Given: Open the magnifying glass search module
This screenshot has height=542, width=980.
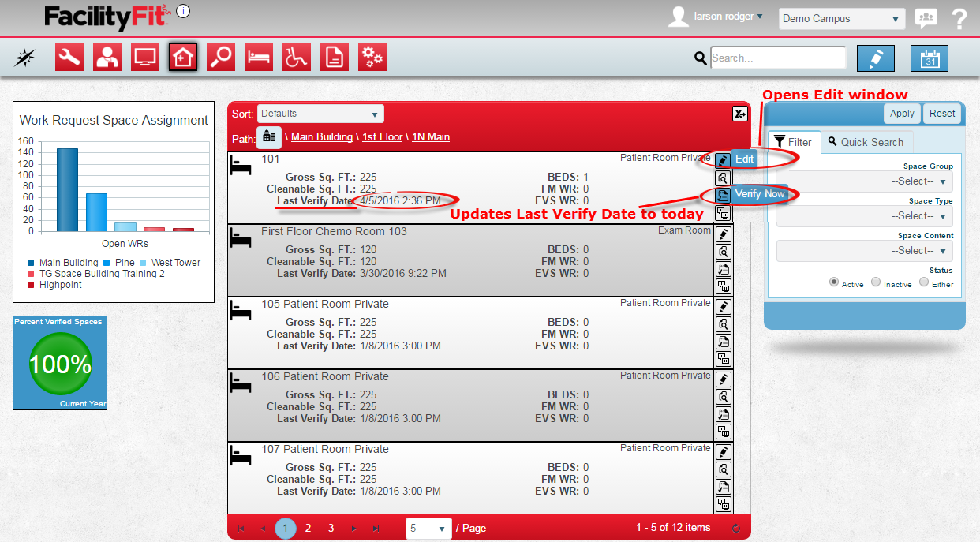Looking at the screenshot, I should pos(221,57).
